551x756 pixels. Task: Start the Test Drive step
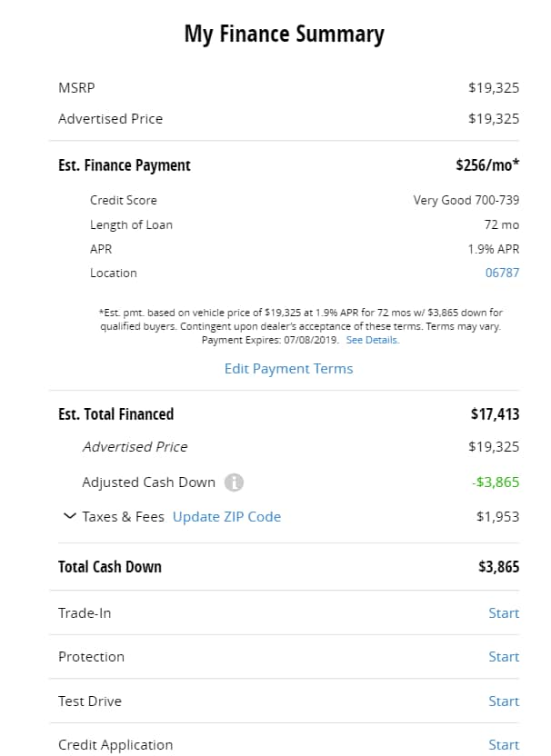click(504, 701)
